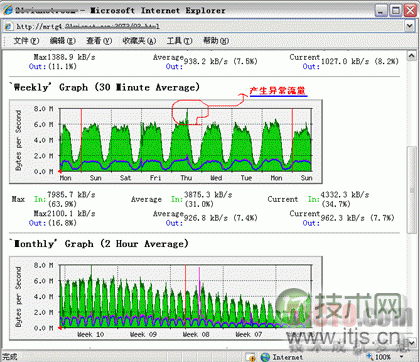The width and height of the screenshot is (420, 362).
Task: Click the vertical scrollbar up arrow
Action: [411, 56]
